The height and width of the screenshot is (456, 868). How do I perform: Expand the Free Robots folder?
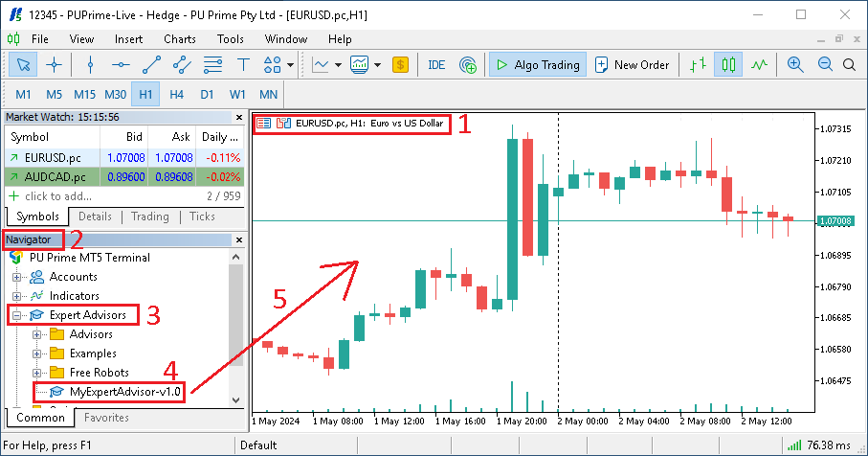(x=36, y=373)
